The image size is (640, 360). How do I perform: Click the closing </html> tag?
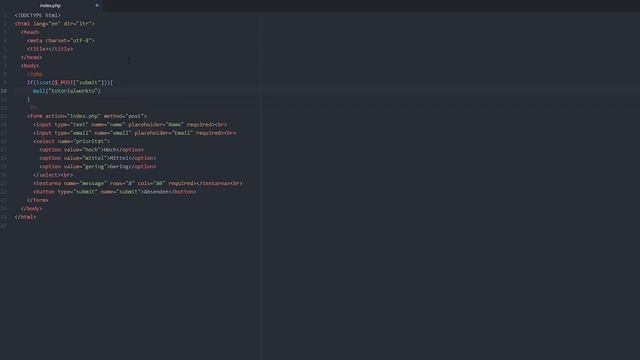pos(25,217)
